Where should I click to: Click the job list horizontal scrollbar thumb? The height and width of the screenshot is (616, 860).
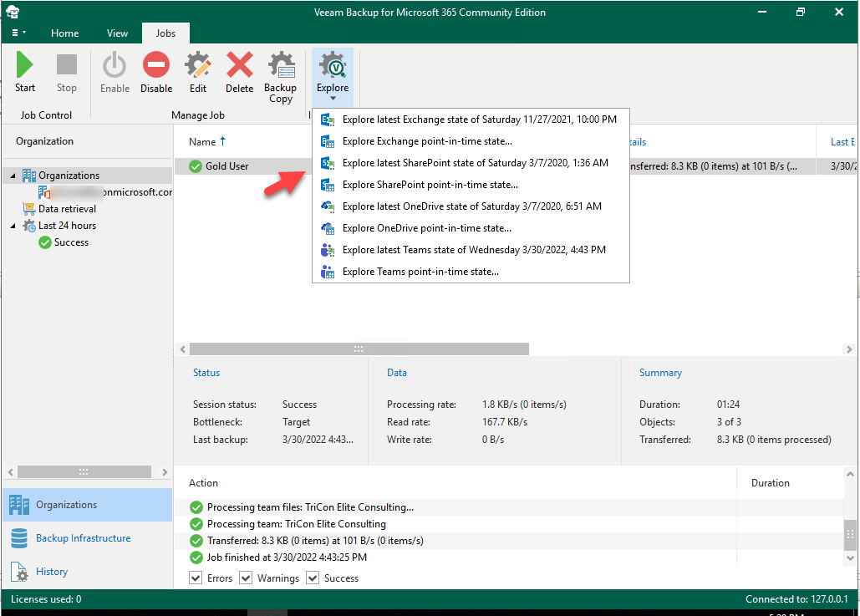tap(359, 349)
